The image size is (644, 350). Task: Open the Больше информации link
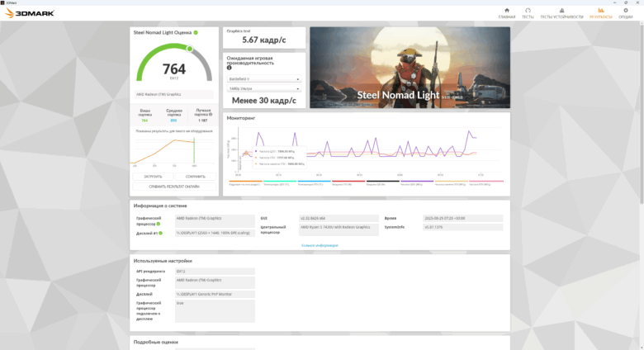click(320, 245)
